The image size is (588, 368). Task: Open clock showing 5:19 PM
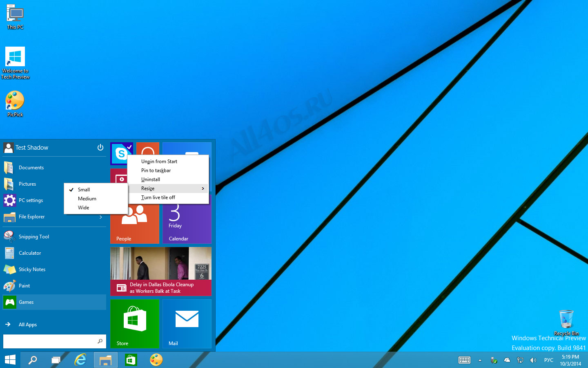[570, 360]
